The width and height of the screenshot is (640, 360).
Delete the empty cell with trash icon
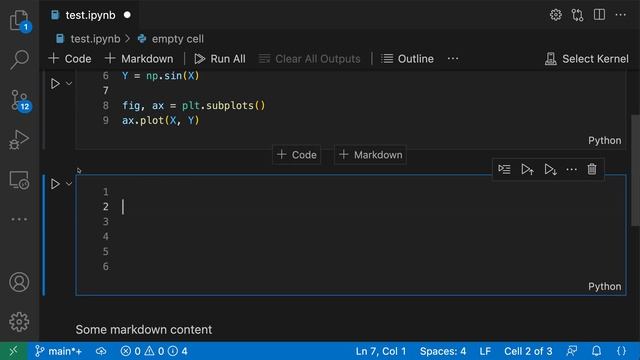pyautogui.click(x=592, y=169)
